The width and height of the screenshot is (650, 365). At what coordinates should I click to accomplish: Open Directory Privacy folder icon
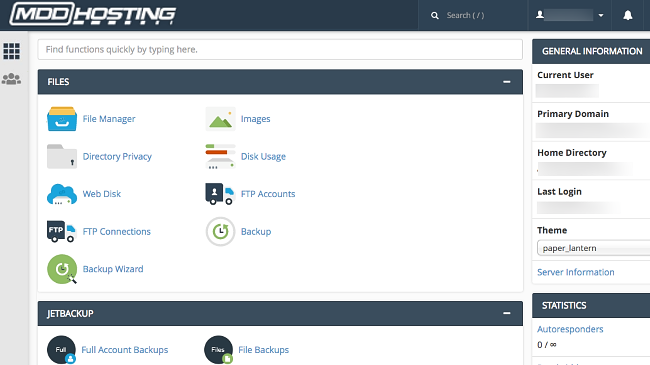(x=62, y=156)
